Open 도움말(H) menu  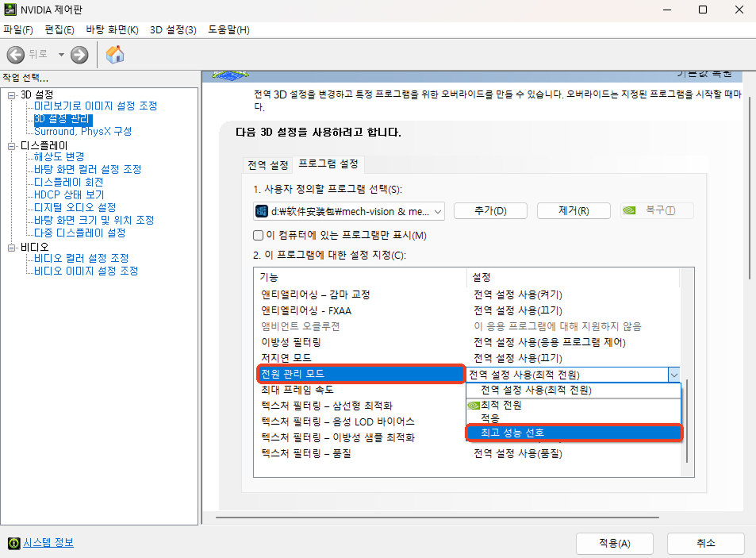pyautogui.click(x=228, y=30)
